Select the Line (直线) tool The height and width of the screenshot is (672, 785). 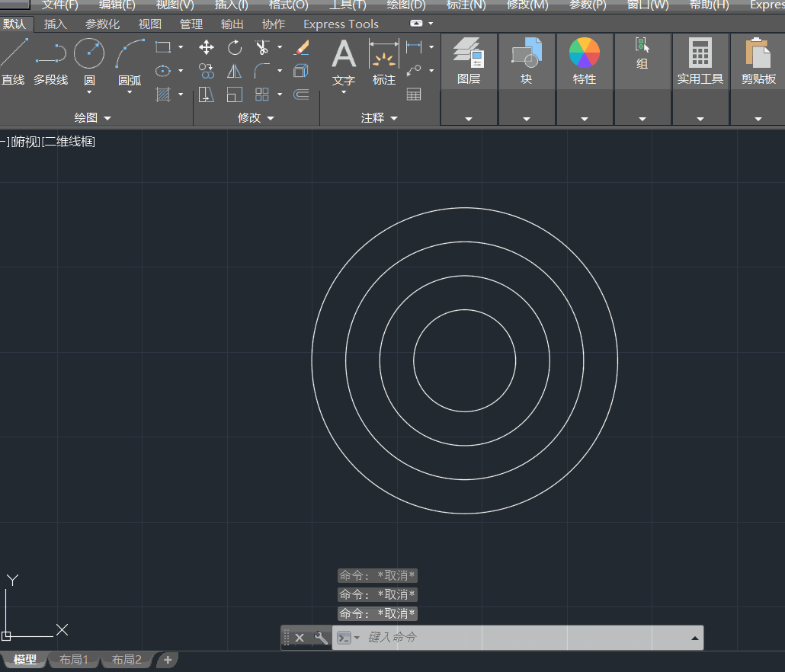coord(14,61)
